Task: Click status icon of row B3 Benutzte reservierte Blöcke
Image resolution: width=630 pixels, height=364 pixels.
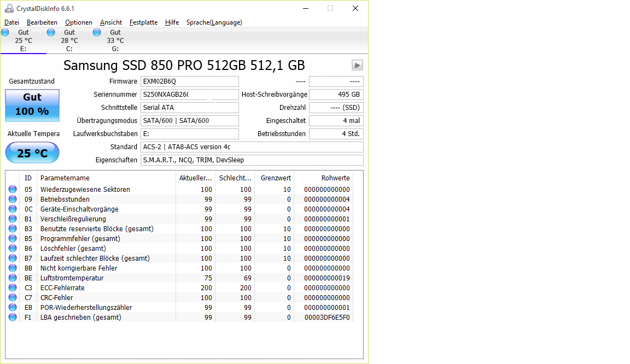Action: point(13,228)
